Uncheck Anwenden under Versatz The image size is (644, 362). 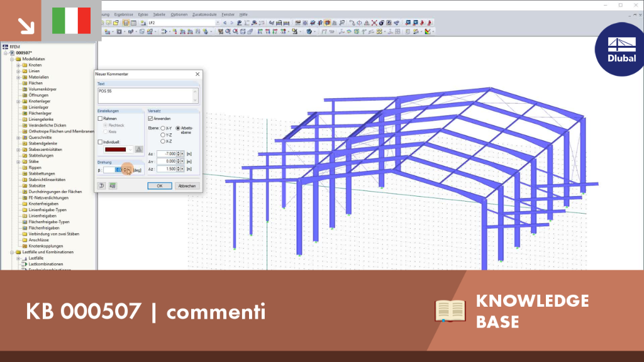pyautogui.click(x=150, y=119)
